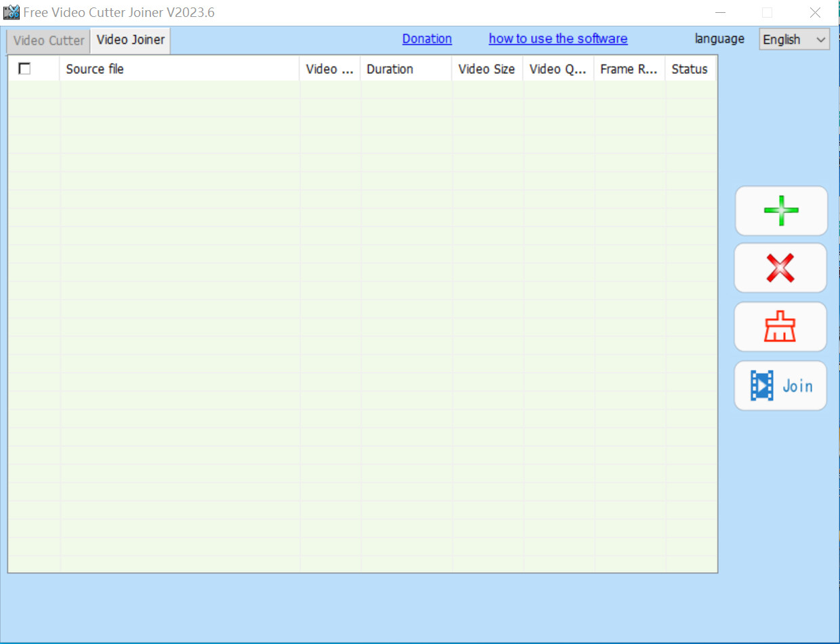The width and height of the screenshot is (840, 644).
Task: Click the Video Size column header
Action: click(486, 69)
